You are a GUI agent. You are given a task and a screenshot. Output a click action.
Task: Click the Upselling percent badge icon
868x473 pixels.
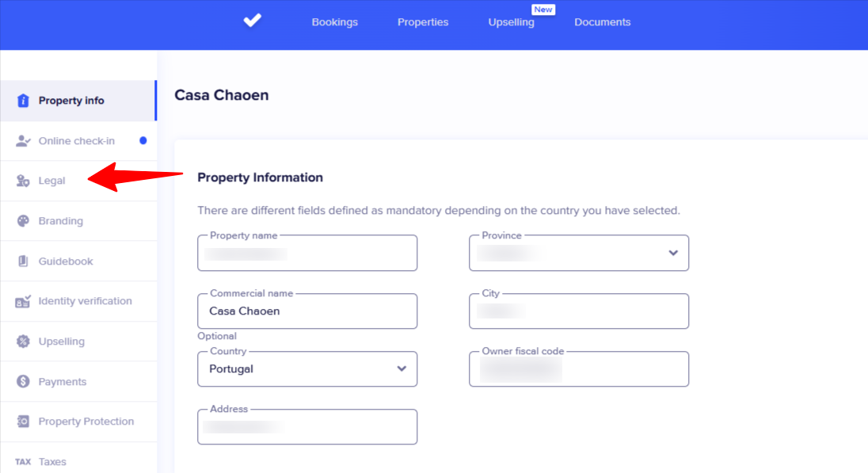pyautogui.click(x=23, y=341)
